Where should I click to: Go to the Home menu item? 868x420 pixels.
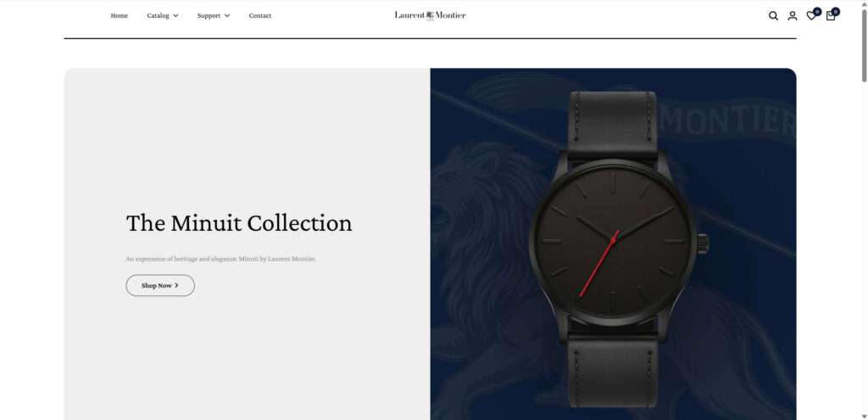pos(119,15)
